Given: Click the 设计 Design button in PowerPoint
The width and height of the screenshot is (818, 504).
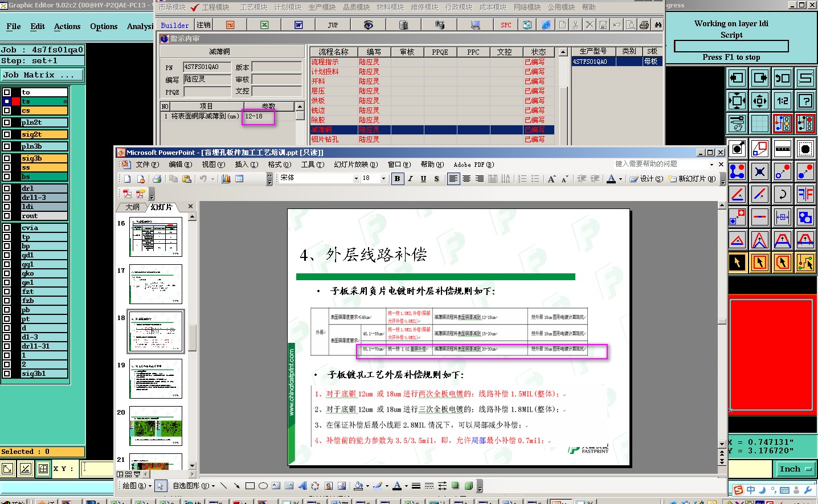Looking at the screenshot, I should click(x=646, y=179).
